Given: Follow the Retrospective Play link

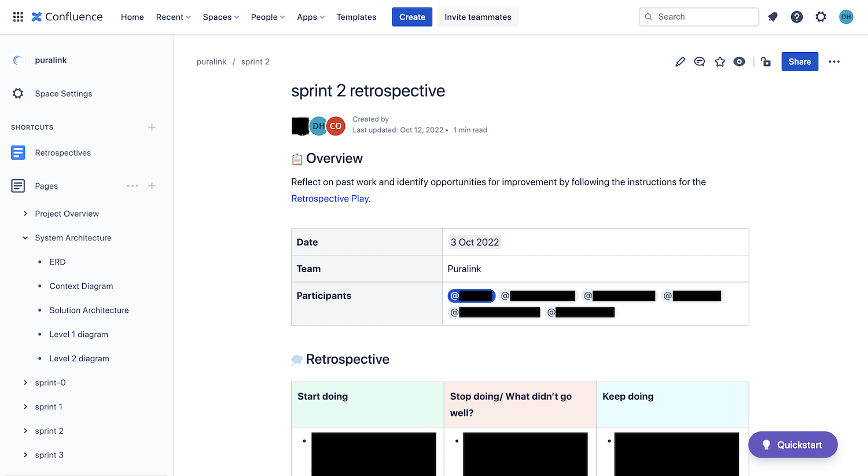Looking at the screenshot, I should point(330,198).
